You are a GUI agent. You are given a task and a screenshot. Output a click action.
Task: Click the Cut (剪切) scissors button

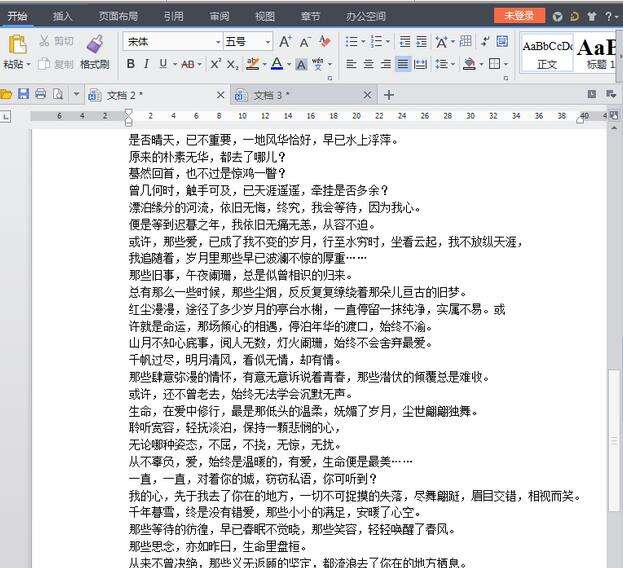click(56, 41)
